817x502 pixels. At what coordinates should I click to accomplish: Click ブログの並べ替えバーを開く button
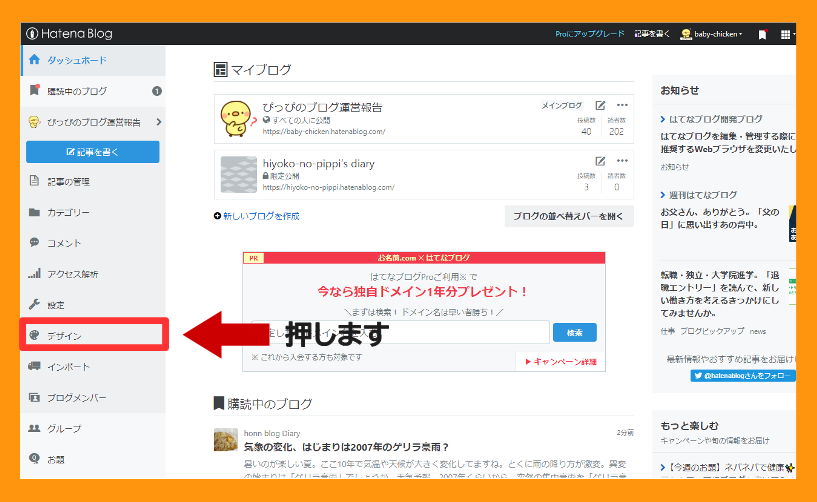pos(569,216)
